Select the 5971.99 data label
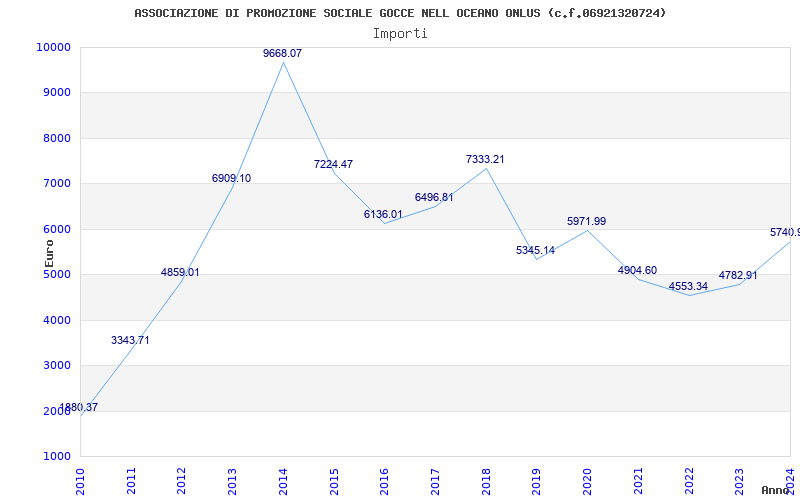 tap(587, 221)
